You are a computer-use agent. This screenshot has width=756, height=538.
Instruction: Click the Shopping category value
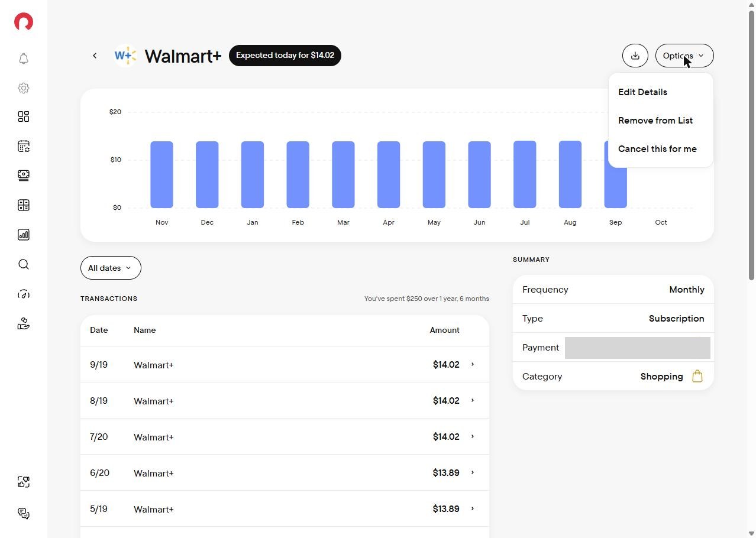click(661, 377)
